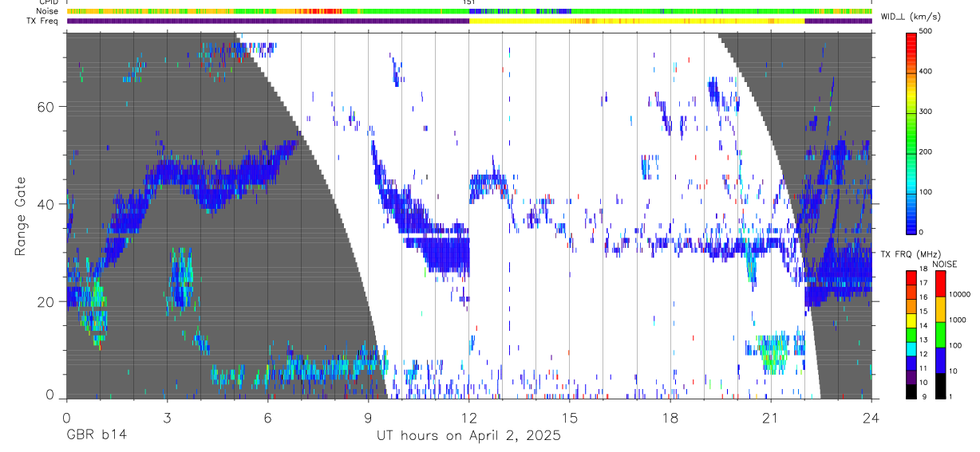Select the 'TX Freq' row label at top
Screen dimensions: 980x452
pos(43,21)
